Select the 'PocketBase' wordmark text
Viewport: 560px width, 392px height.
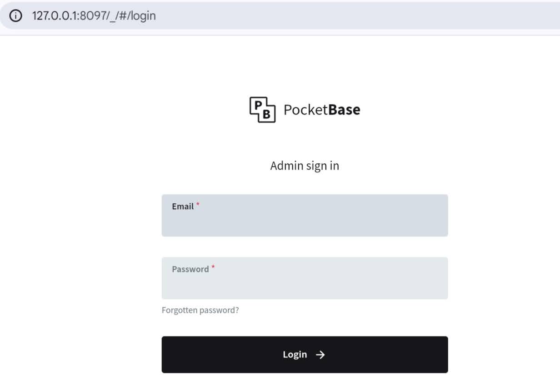(x=322, y=109)
